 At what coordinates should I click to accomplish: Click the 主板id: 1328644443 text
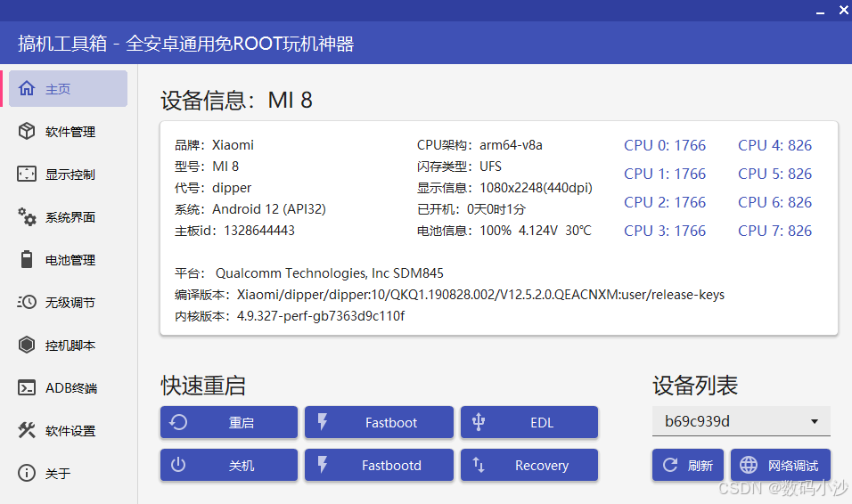(x=234, y=231)
